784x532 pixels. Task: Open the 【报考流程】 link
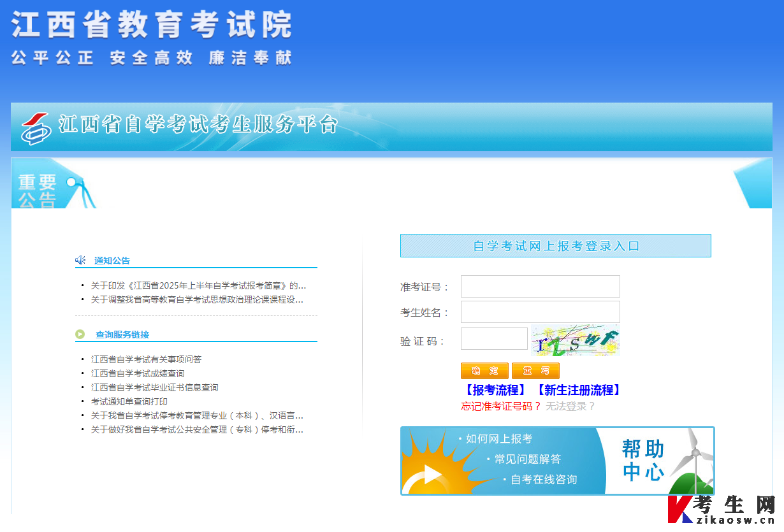[x=495, y=390]
